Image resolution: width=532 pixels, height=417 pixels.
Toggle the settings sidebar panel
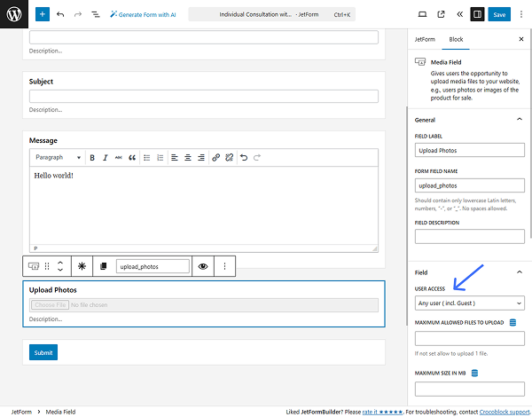tap(477, 14)
